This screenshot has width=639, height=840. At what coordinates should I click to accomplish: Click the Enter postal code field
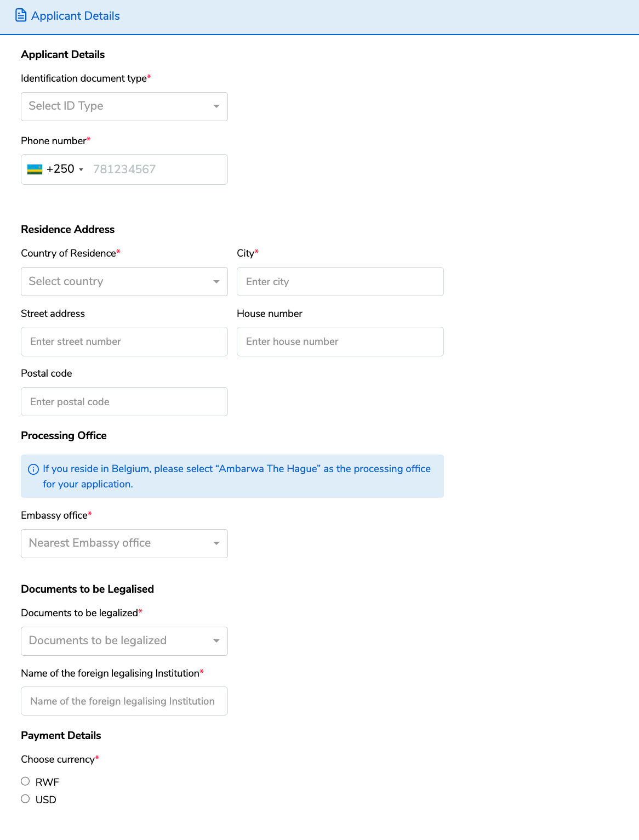coord(124,401)
